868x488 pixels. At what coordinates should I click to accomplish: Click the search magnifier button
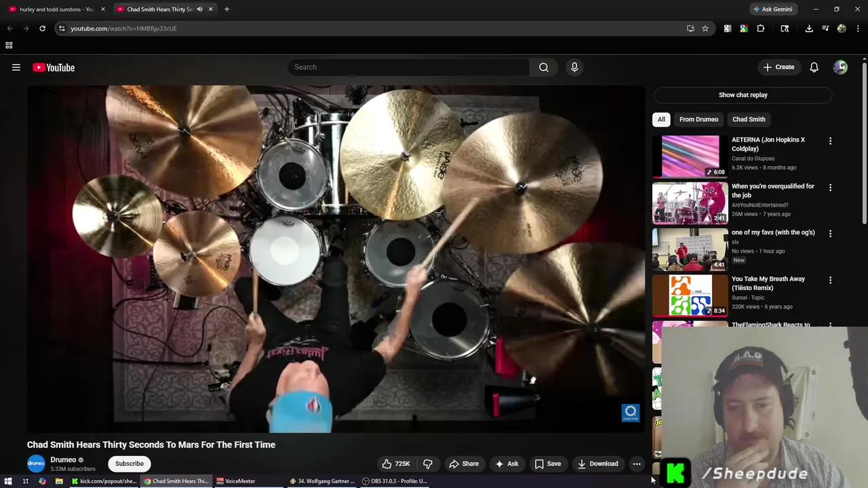point(544,67)
